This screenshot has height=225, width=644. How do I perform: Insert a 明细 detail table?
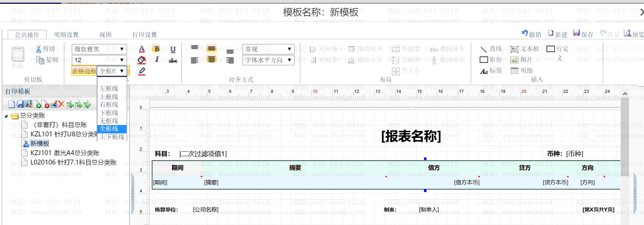(521, 71)
